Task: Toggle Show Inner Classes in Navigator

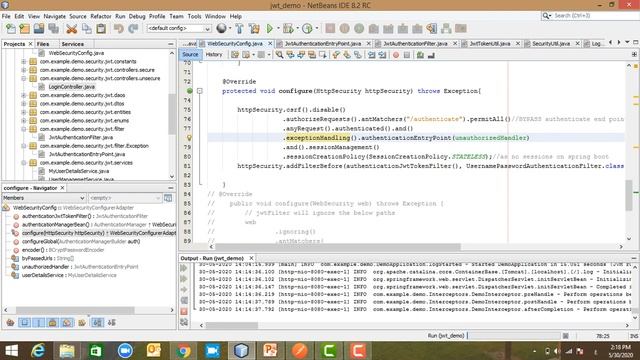Action: (67, 322)
